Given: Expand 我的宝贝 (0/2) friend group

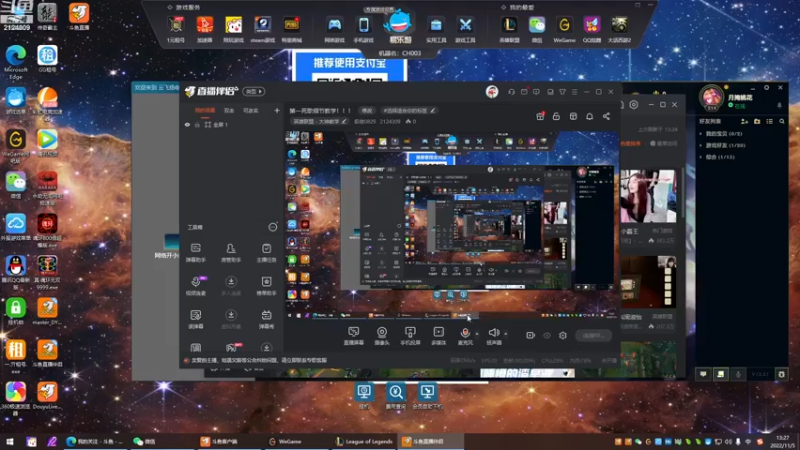Looking at the screenshot, I should click(x=721, y=134).
